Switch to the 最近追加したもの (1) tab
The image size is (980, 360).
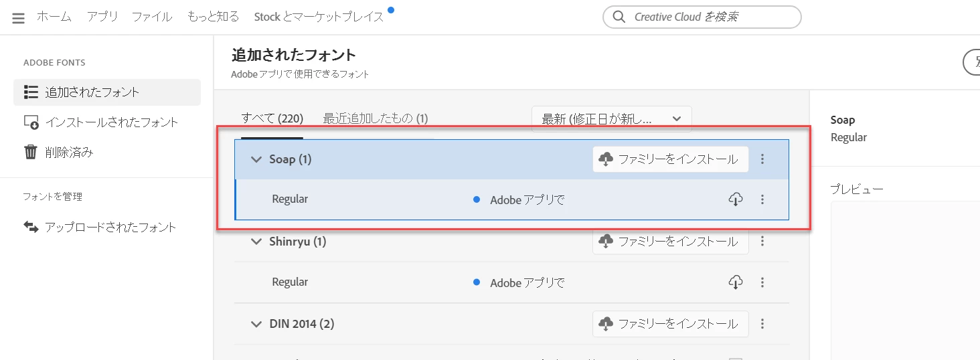point(376,118)
